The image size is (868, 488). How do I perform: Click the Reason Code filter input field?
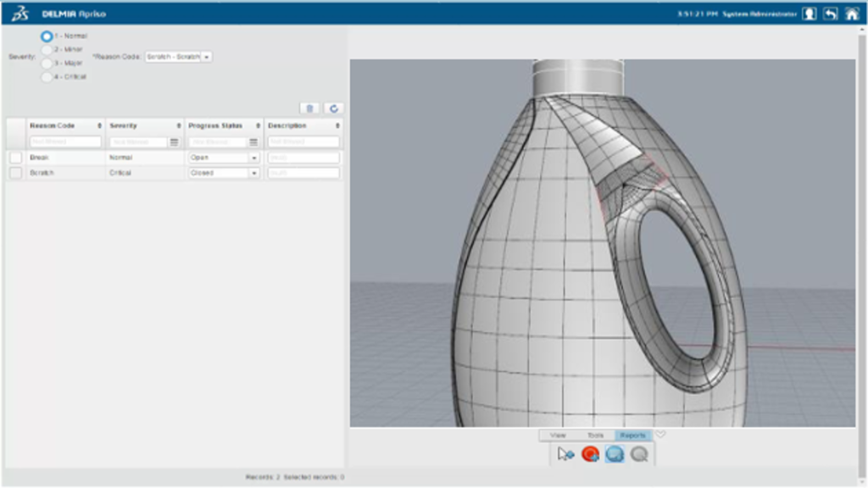65,142
